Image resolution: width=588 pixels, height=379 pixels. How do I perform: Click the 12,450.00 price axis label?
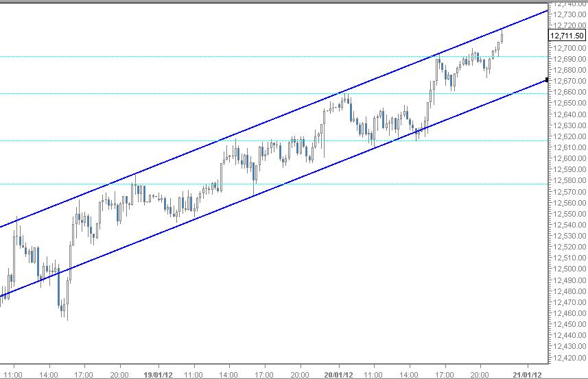[x=569, y=324]
